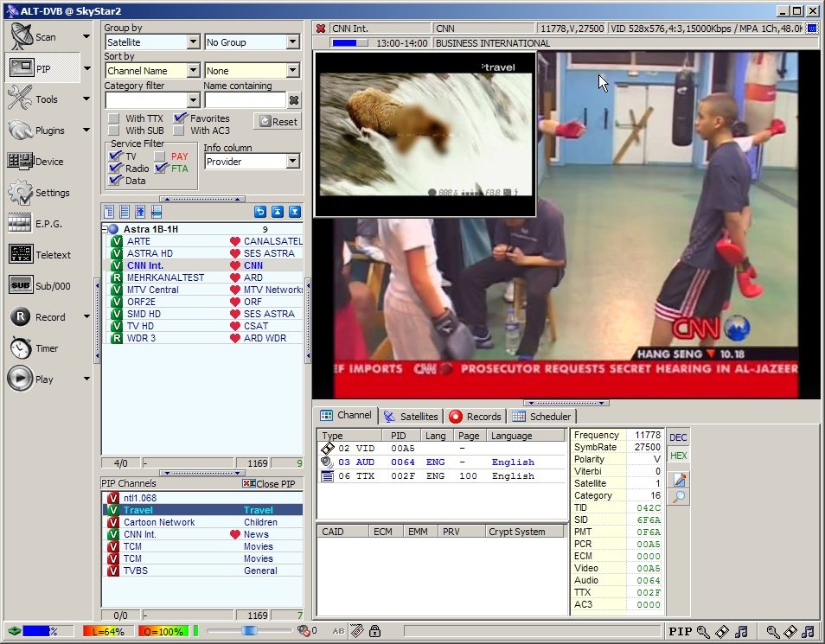Enable the PAY channels checkbox

coord(159,156)
